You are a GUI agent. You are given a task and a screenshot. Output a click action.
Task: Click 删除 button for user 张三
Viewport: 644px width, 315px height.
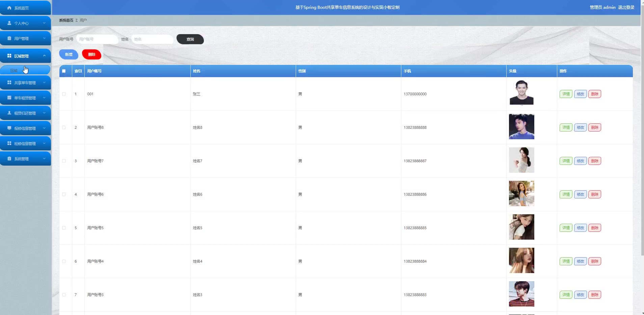[595, 94]
